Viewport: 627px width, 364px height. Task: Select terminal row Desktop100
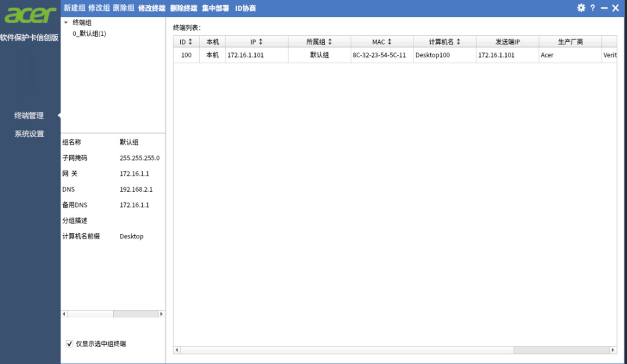tap(432, 55)
